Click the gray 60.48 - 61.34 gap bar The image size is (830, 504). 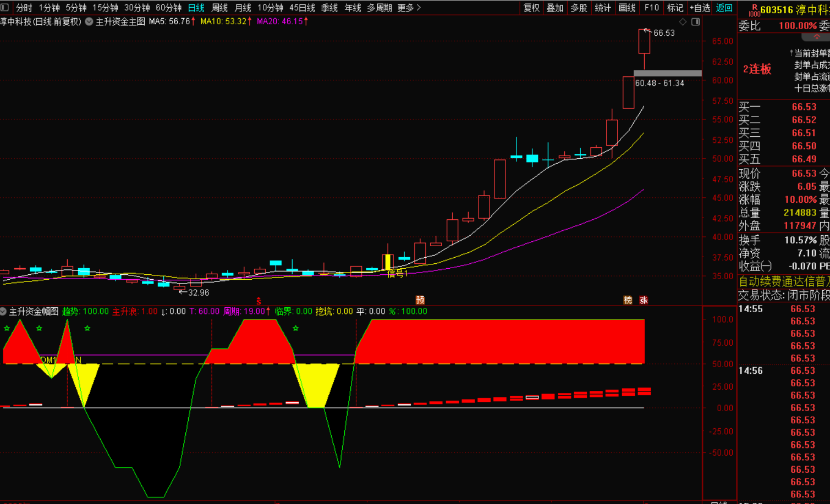pyautogui.click(x=667, y=73)
